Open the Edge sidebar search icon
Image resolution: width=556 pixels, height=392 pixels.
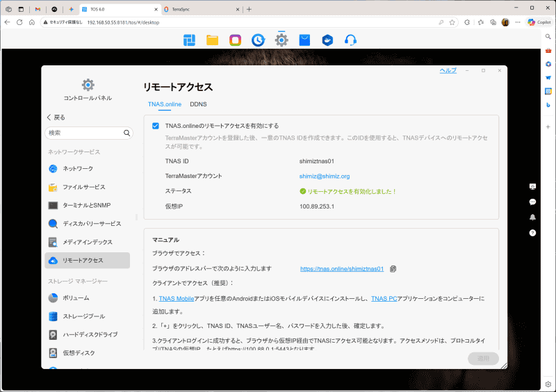(x=548, y=37)
